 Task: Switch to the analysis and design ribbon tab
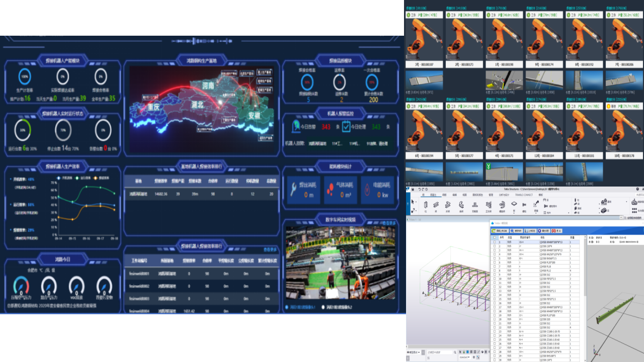click(503, 195)
